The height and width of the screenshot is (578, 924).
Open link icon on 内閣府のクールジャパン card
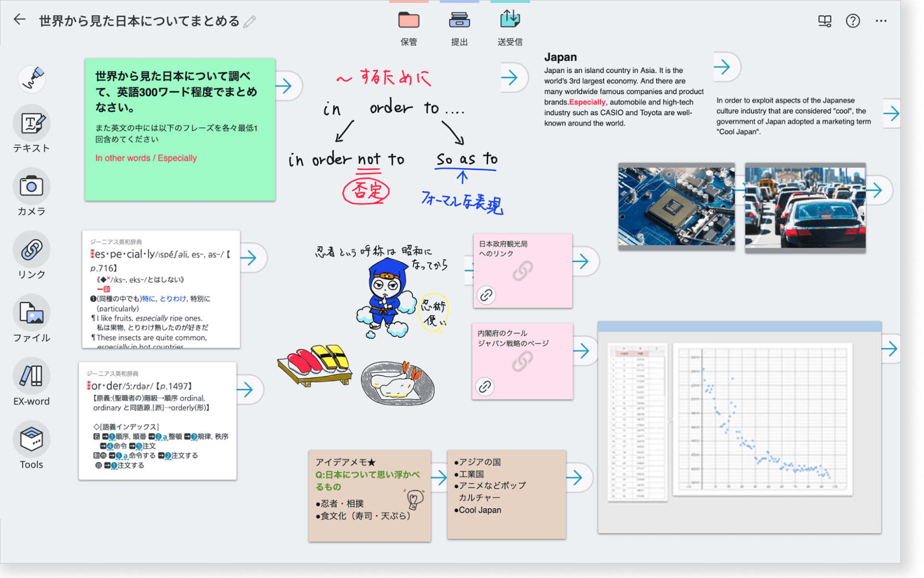point(485,386)
